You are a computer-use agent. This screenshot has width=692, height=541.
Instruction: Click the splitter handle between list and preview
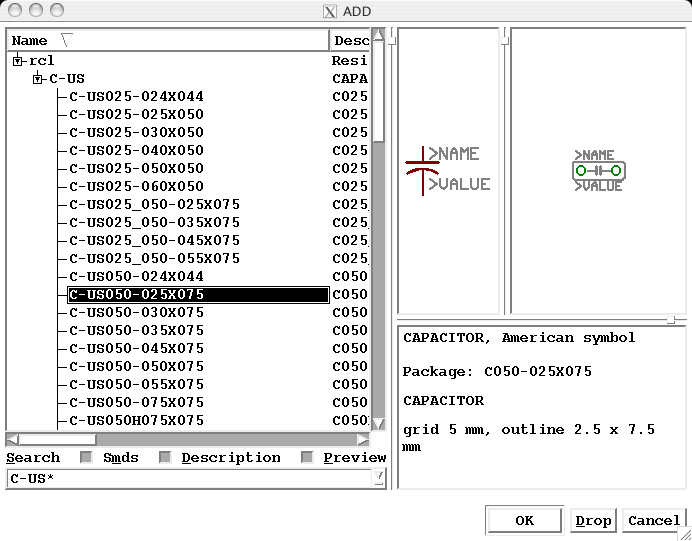(391, 41)
